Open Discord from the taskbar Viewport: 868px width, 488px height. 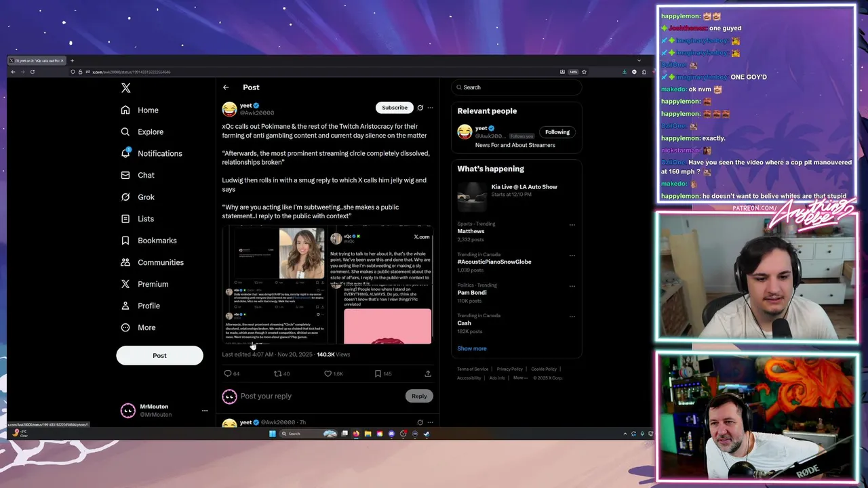(x=391, y=434)
